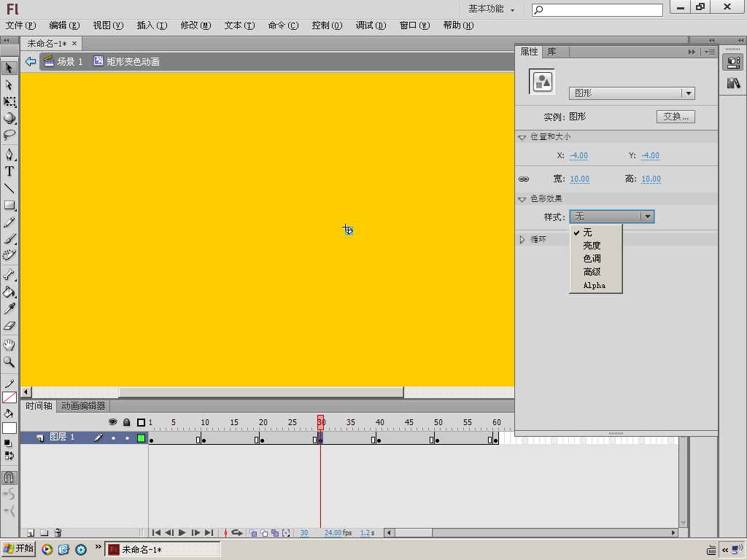Click the delete layer trash icon
747x560 pixels.
(x=58, y=533)
